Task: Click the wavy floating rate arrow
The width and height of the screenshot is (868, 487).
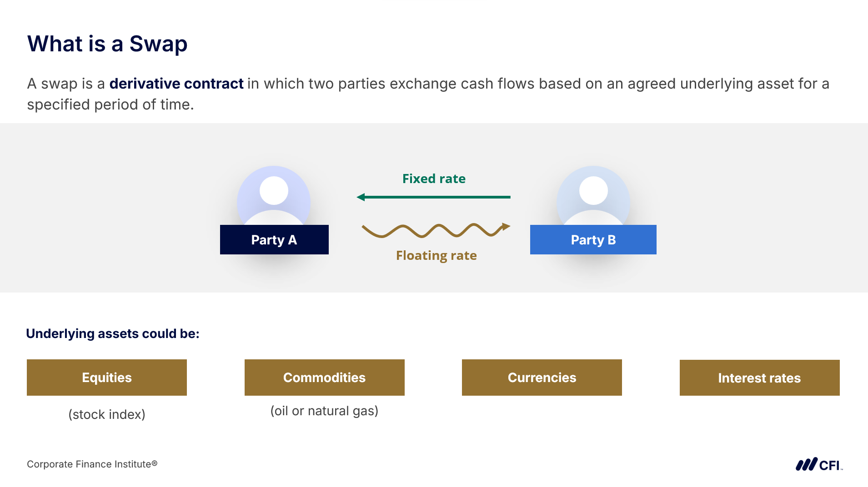Action: (435, 230)
